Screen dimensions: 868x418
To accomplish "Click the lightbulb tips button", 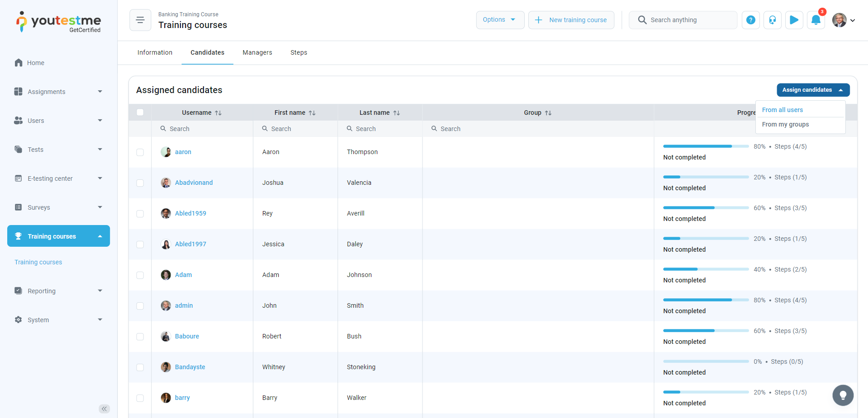I will (x=843, y=395).
